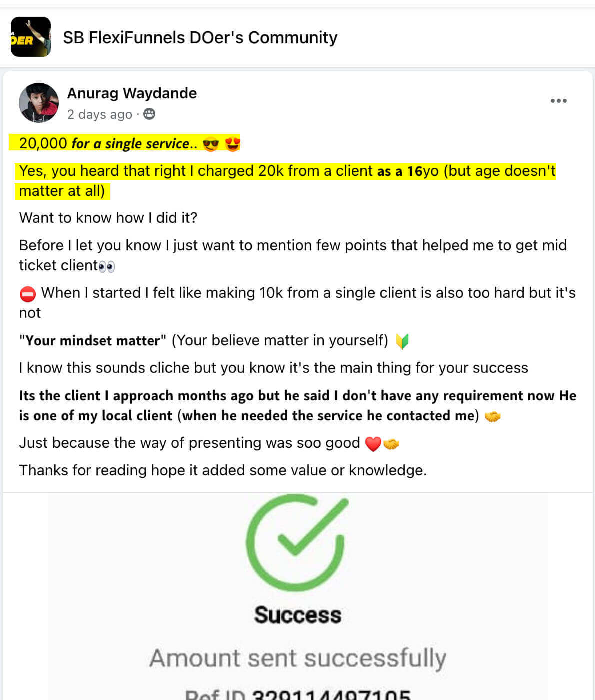595x700 pixels.
Task: Click the beginner symbol emoji after "yourself)"
Action: (x=402, y=341)
